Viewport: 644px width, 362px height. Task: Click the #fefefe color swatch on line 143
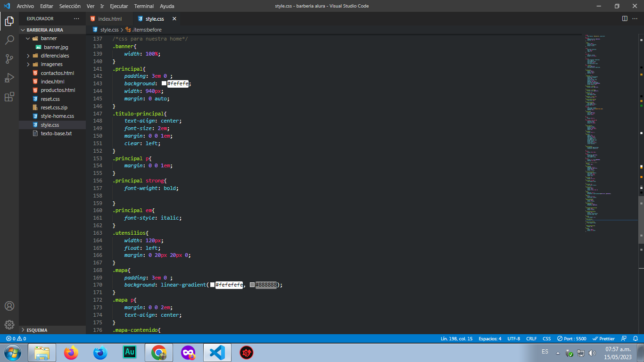point(164,83)
